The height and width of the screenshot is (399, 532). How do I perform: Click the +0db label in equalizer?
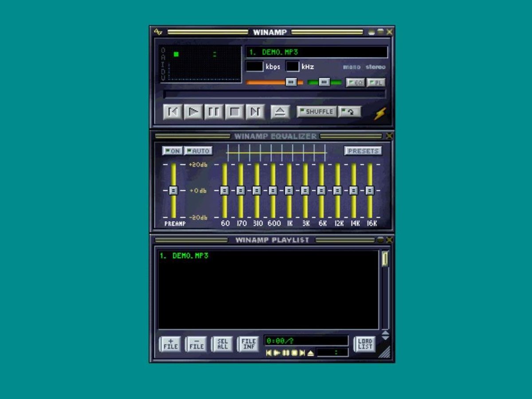198,191
